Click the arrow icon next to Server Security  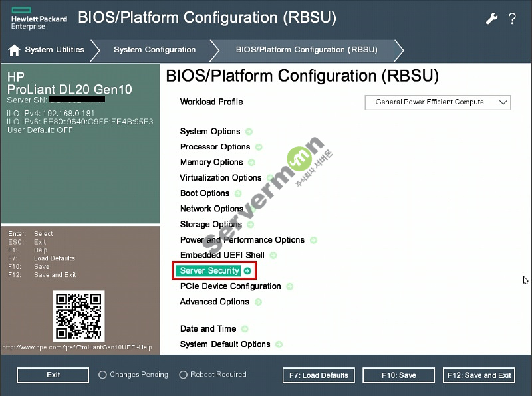[x=247, y=271]
